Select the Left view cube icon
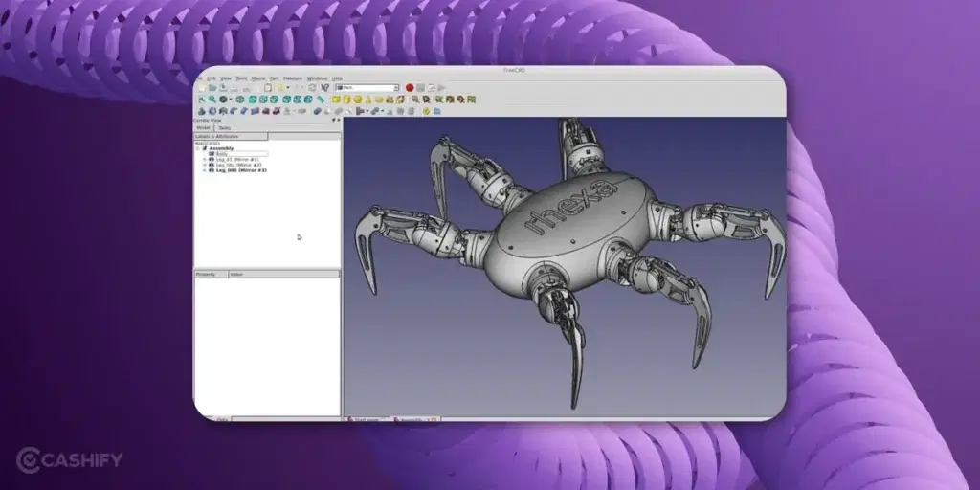This screenshot has width=980, height=490. [308, 100]
